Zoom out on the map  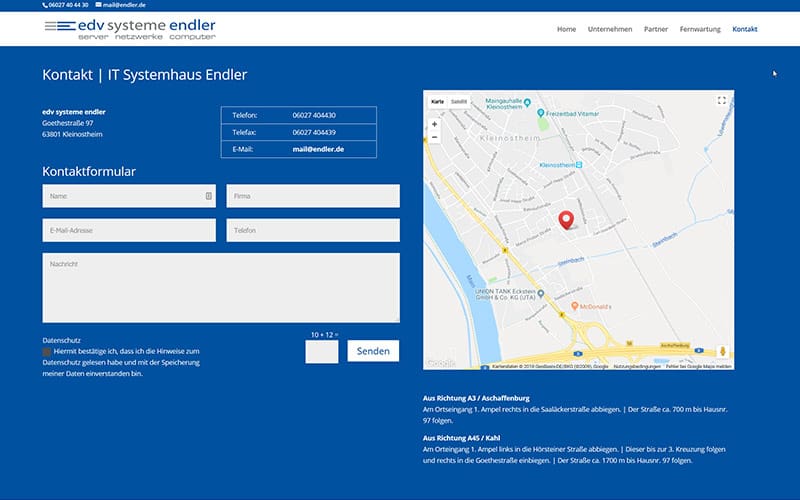(434, 137)
